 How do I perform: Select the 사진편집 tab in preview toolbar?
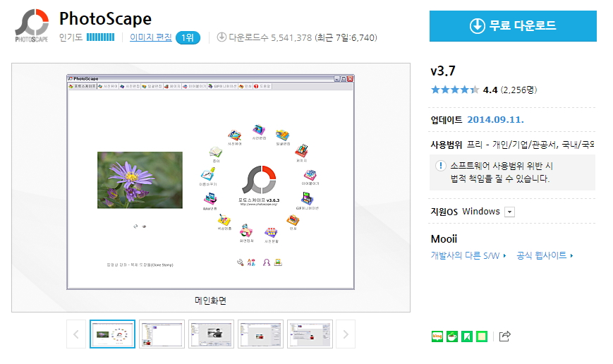[x=130, y=86]
